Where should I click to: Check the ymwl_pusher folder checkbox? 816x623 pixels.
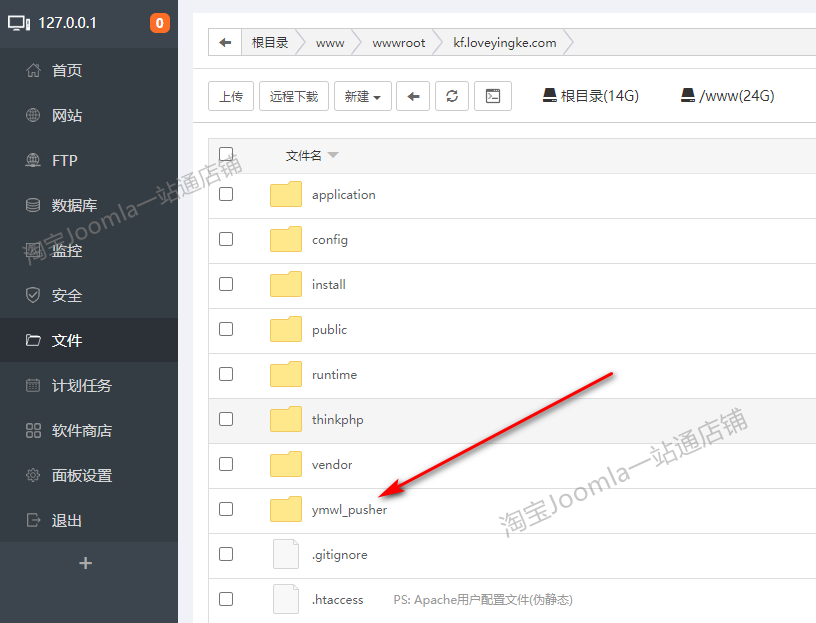point(226,509)
